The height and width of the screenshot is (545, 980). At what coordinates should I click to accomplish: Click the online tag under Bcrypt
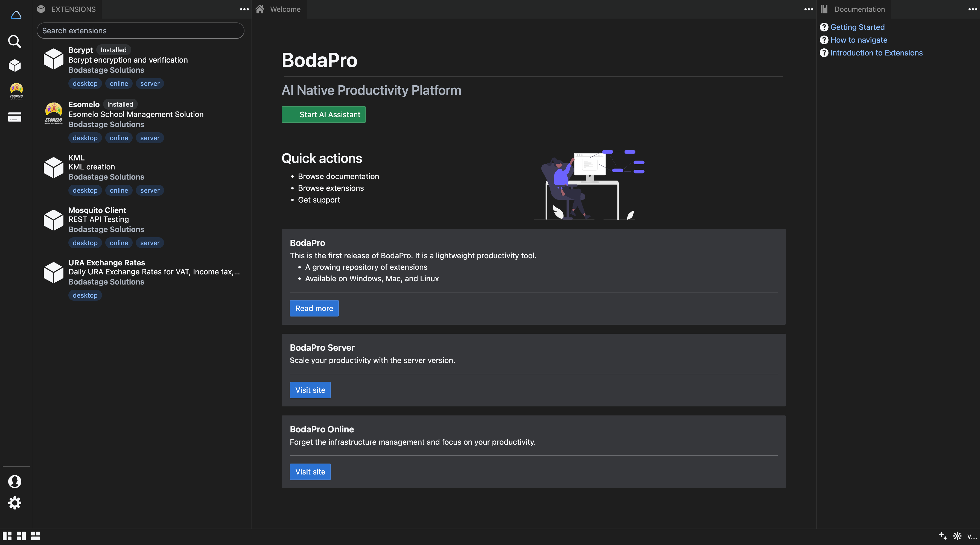(119, 83)
